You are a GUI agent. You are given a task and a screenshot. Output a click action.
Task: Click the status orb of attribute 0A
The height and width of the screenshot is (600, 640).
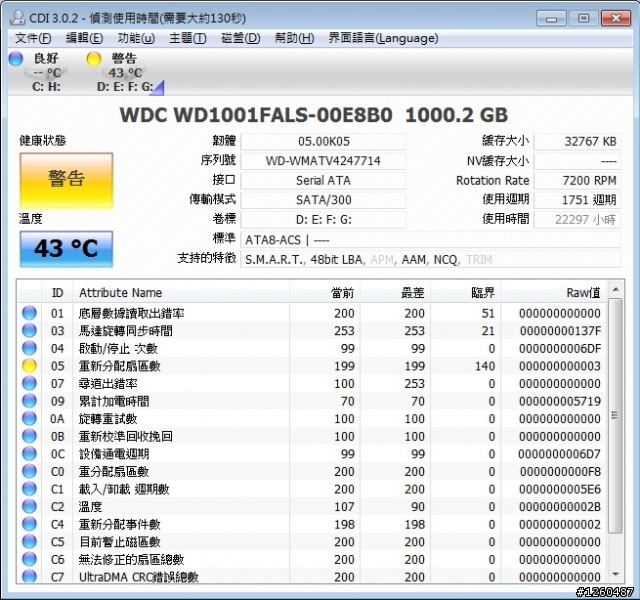(29, 418)
